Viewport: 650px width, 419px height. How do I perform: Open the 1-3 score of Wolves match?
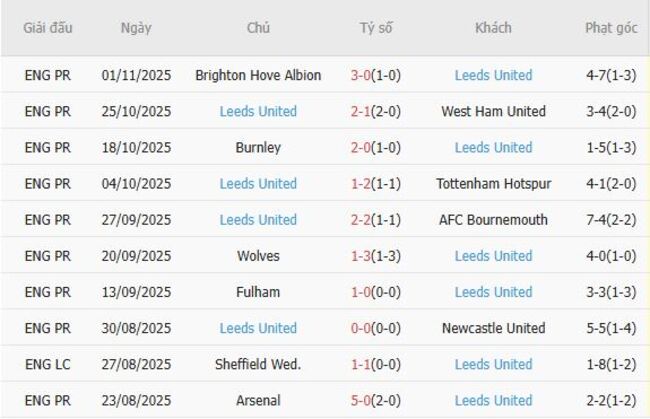click(x=361, y=256)
